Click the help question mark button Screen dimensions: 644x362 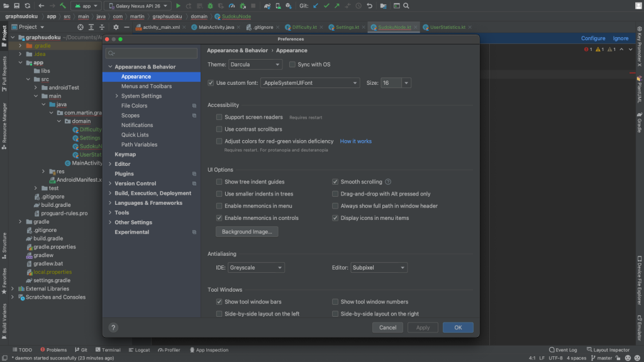tap(113, 327)
